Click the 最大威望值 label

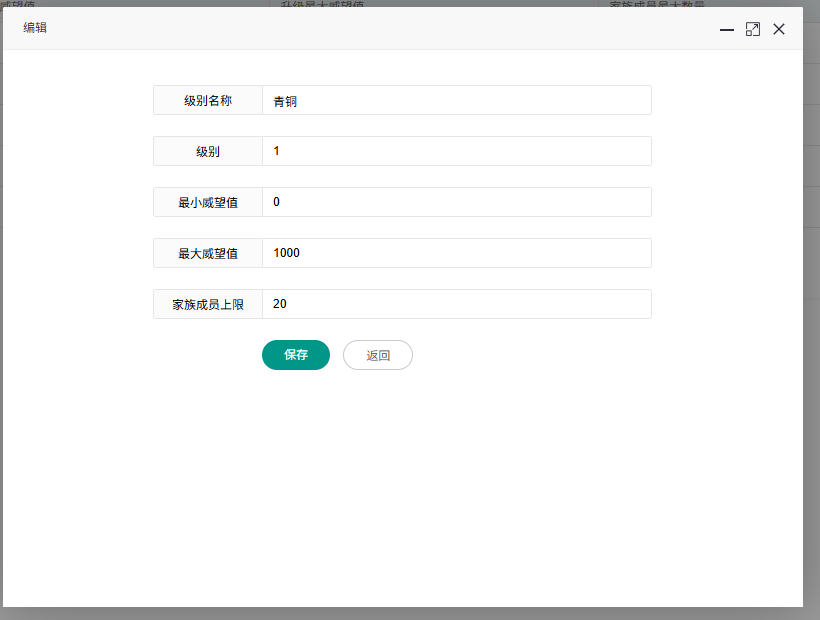pos(208,254)
